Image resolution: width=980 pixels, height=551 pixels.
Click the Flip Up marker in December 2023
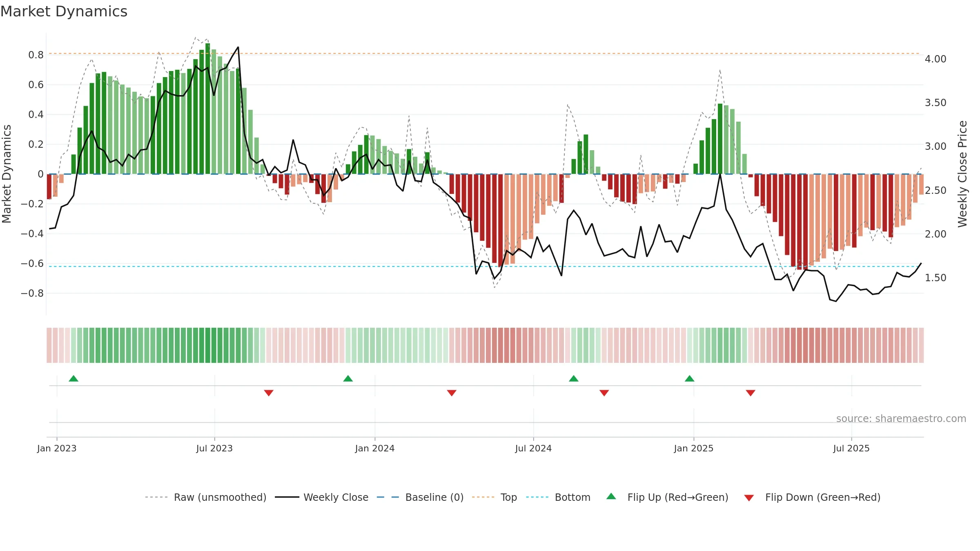click(348, 379)
